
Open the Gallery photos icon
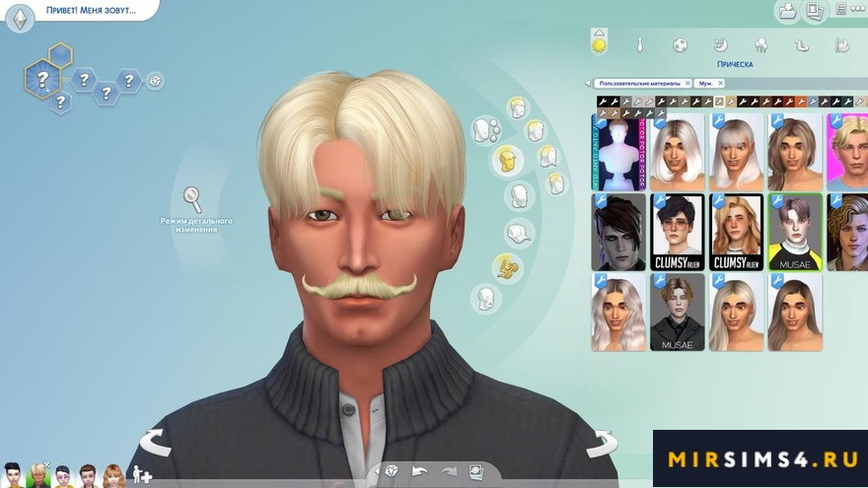pyautogui.click(x=813, y=11)
